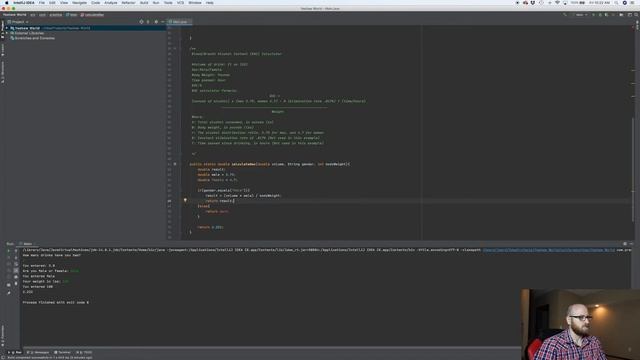Open the Window menu
The width and height of the screenshot is (640, 360).
click(195, 2)
